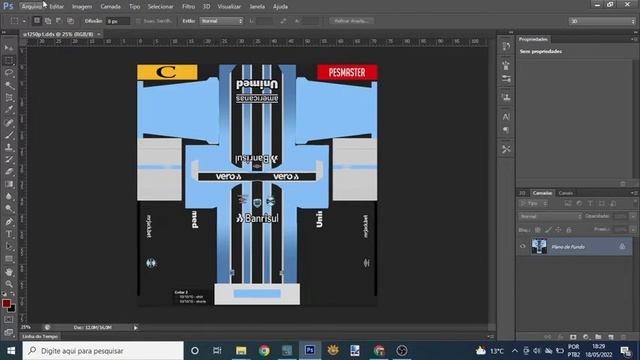The image size is (640, 360).
Task: Select the Dodge tool
Action: (x=9, y=209)
